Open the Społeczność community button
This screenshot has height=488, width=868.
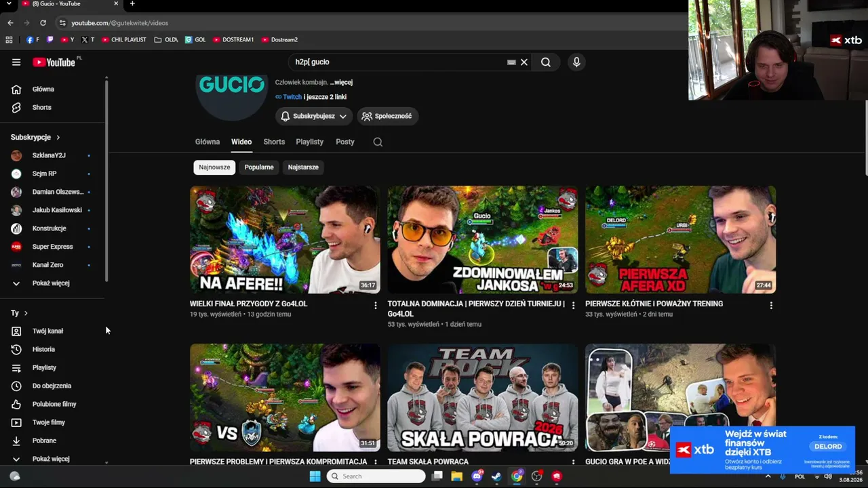coord(387,117)
